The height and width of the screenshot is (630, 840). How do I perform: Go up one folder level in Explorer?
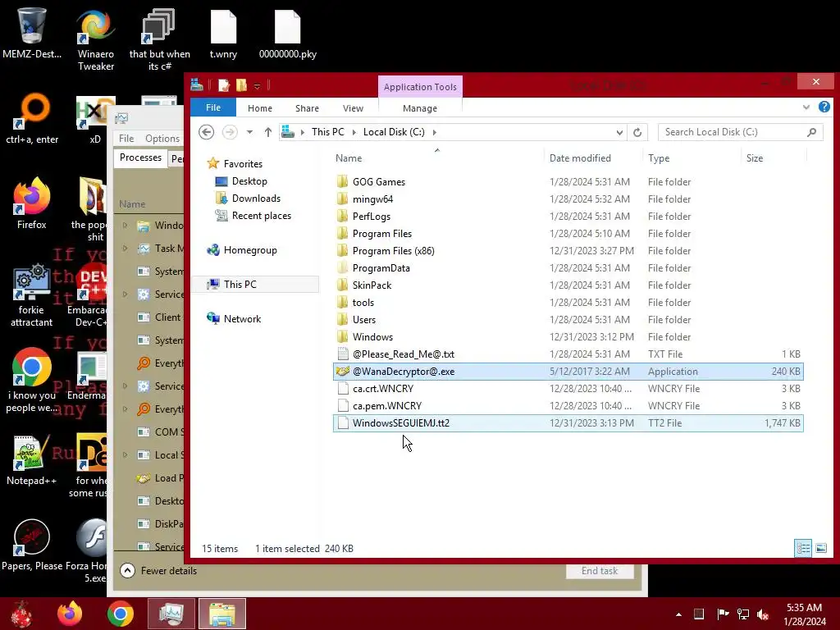pos(268,132)
